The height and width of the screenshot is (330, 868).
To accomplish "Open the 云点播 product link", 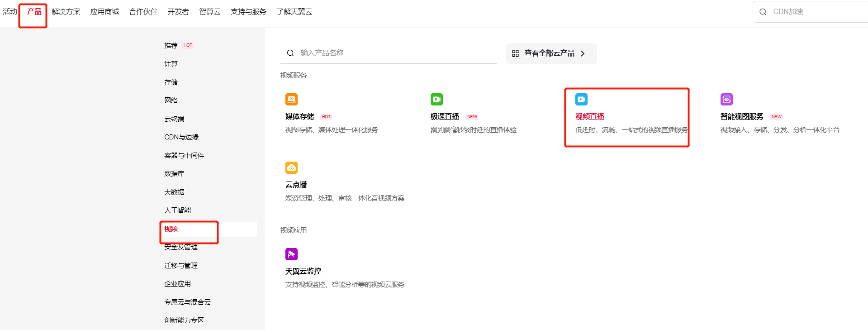I will tap(296, 185).
